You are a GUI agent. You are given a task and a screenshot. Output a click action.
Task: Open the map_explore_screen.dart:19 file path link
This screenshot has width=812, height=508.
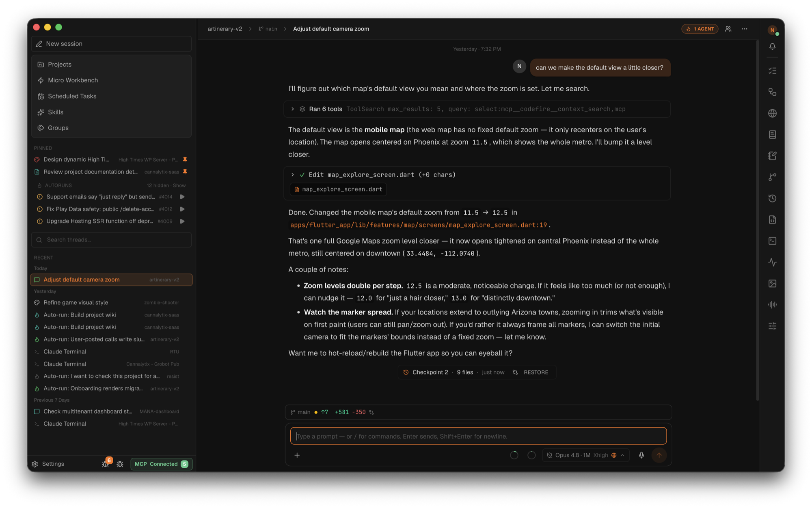418,225
